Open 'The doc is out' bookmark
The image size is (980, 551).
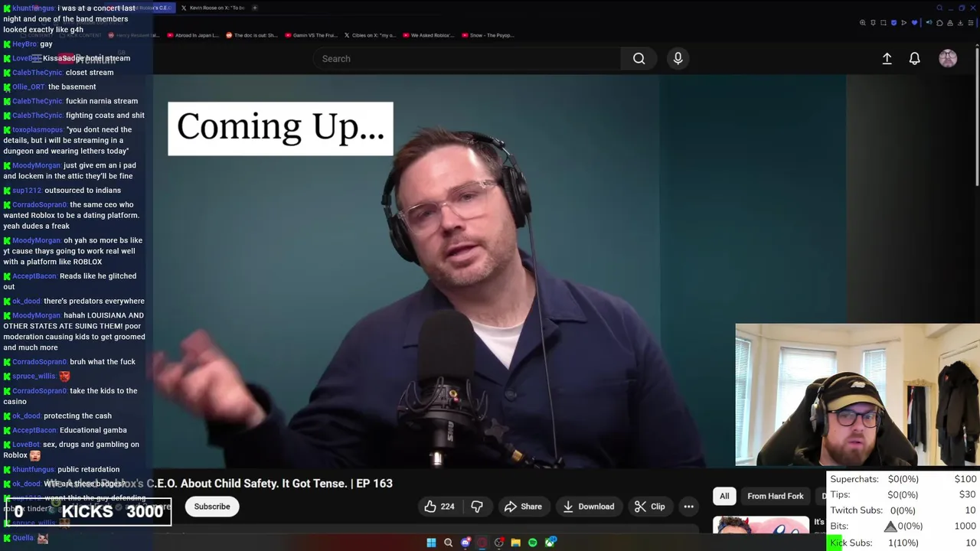coord(251,35)
